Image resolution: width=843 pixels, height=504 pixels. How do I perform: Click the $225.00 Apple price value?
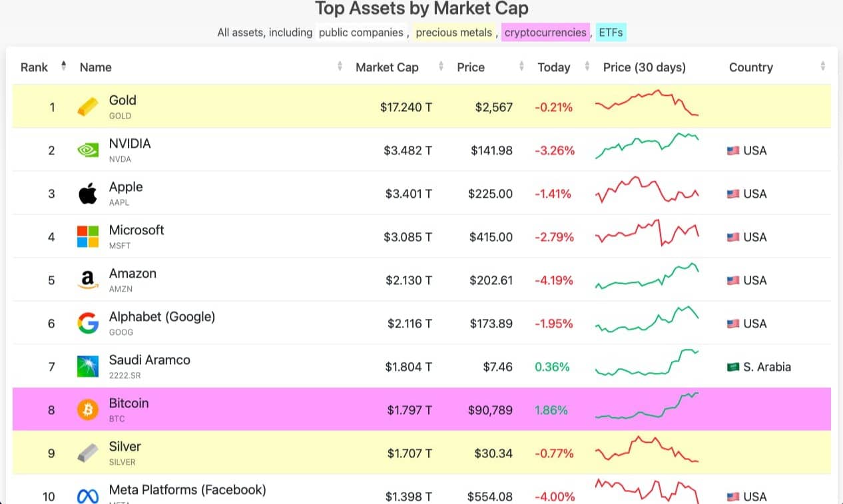pos(490,194)
